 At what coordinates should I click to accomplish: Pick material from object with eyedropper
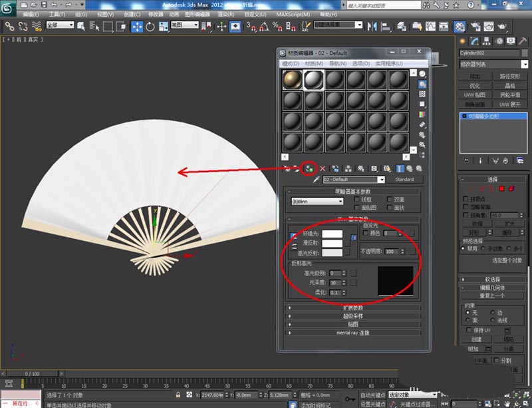(316, 180)
